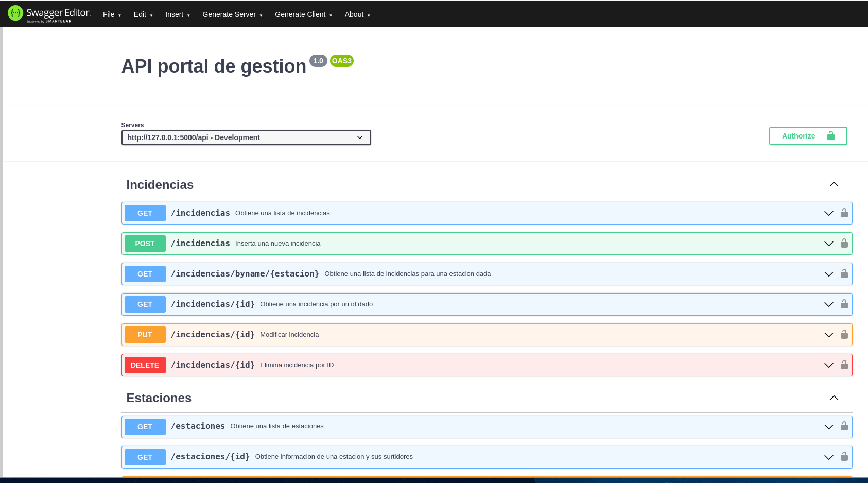This screenshot has height=483, width=868.
Task: Click the OAS3 version badge
Action: pos(342,61)
